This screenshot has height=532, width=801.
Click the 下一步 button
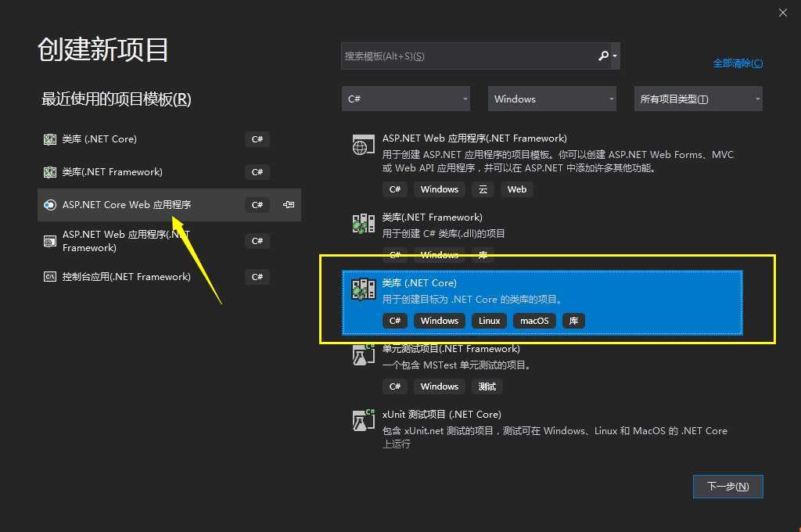[x=728, y=487]
